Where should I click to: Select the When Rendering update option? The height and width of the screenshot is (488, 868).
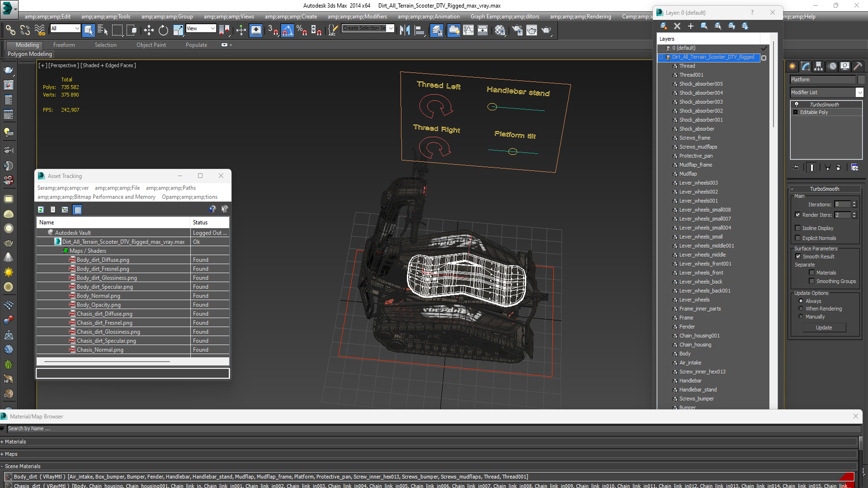point(801,309)
